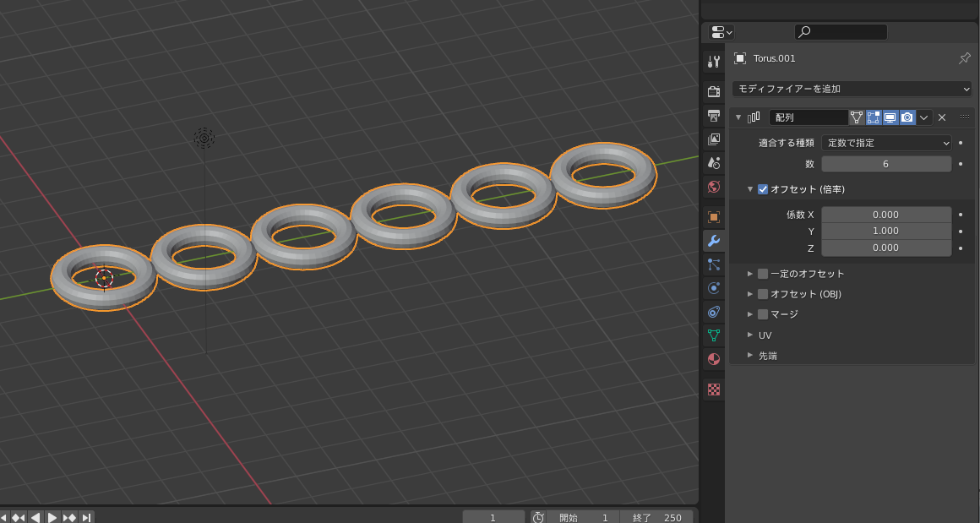Open the World properties tab
This screenshot has height=523, width=980.
coord(713,187)
